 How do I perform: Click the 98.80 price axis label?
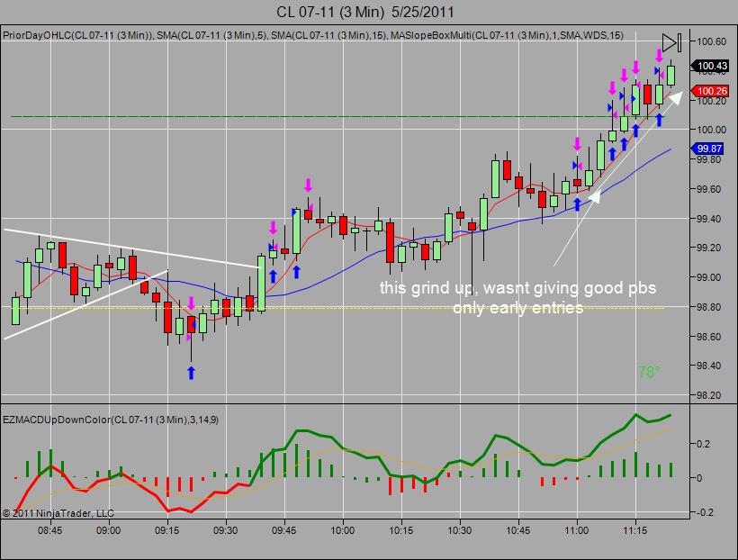tap(709, 307)
